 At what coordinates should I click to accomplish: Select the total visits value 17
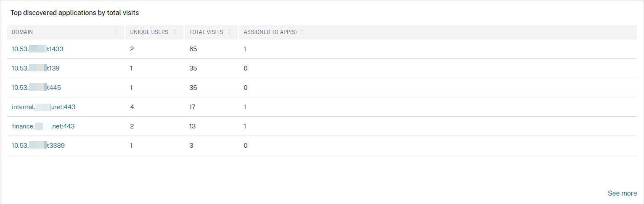click(x=193, y=107)
